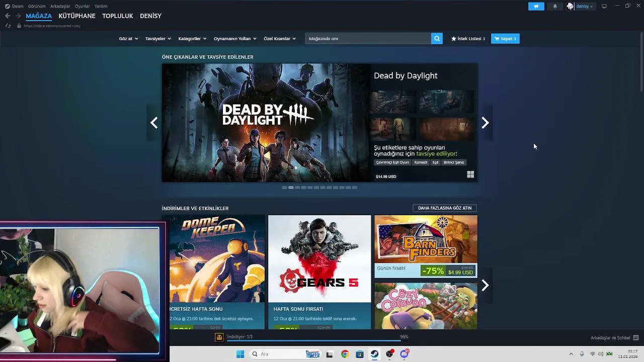This screenshot has height=362, width=644.
Task: Click the denisy profile avatar
Action: pos(570,6)
